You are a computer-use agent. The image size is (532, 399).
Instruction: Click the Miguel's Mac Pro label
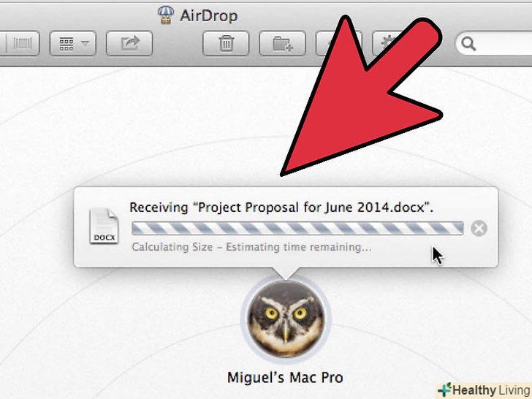[x=285, y=377]
